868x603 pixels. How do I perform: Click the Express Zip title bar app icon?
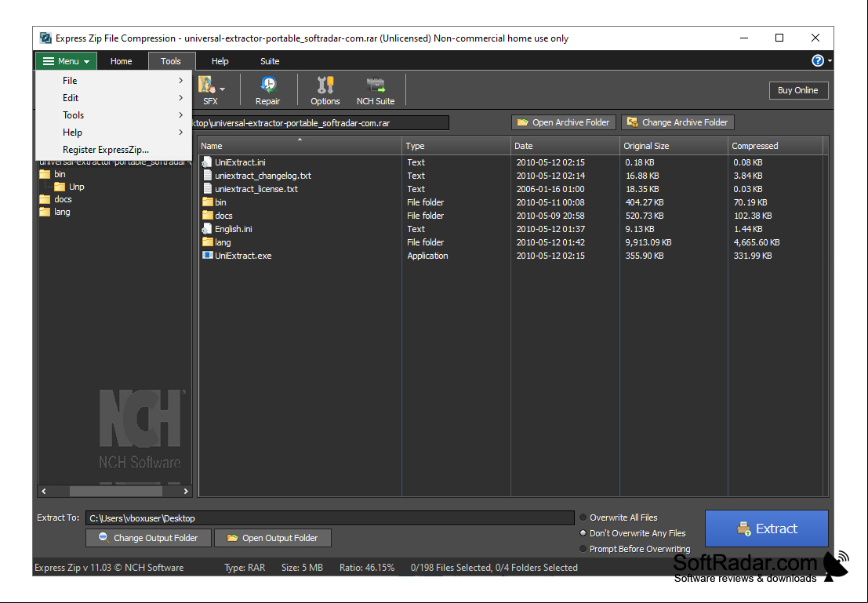point(46,38)
